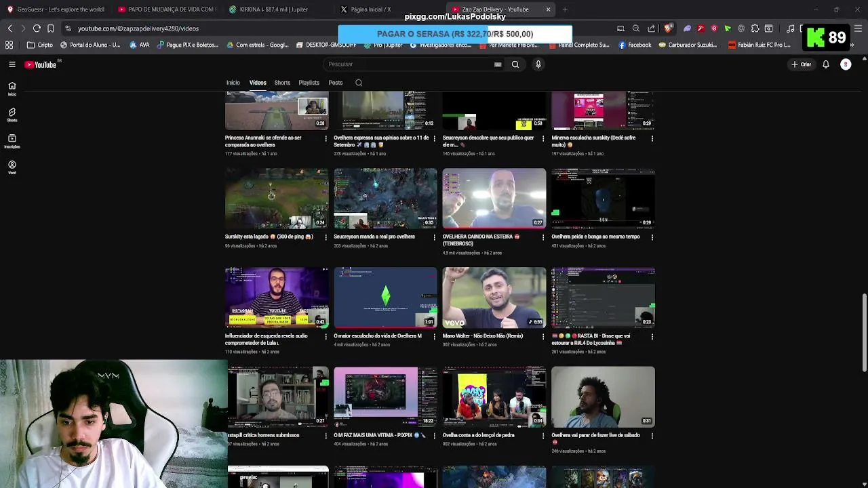Open options for OVELHERA CAINDO NA ESTEIRA video
868x488 pixels.
click(x=543, y=237)
